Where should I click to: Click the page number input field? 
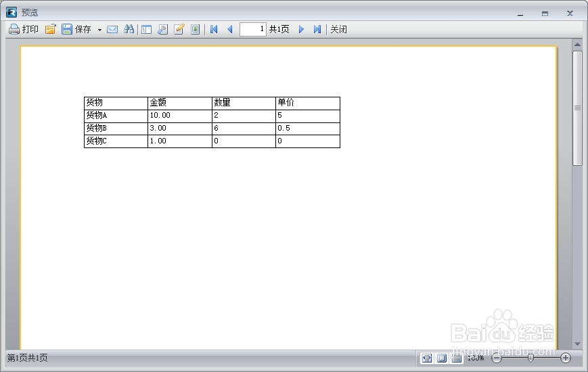253,29
